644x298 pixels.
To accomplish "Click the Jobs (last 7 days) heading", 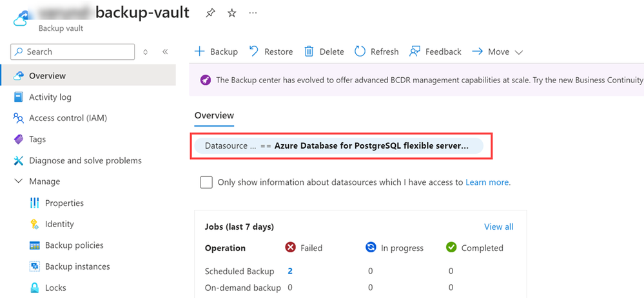I will [239, 227].
